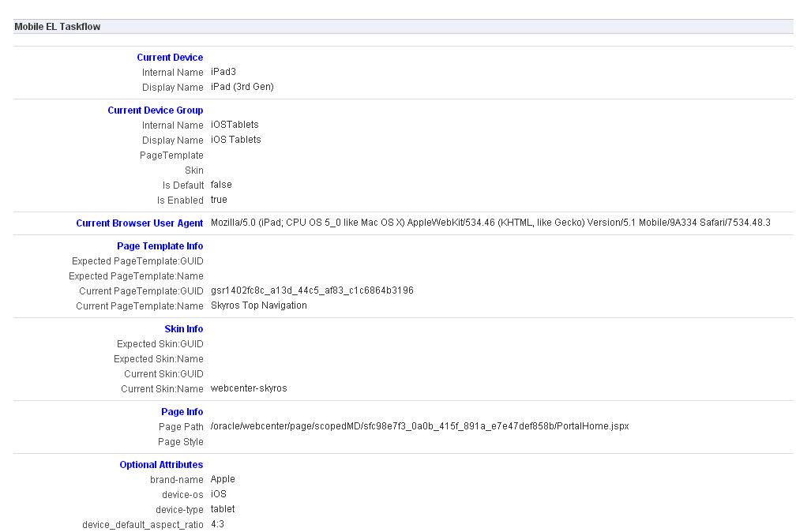796x532 pixels.
Task: Click the current PageTemplate GUID value
Action: [312, 290]
